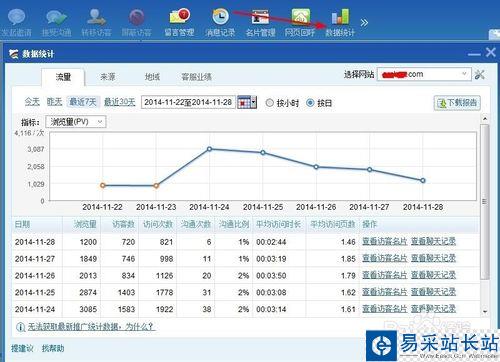Click chart data point for 2014-11-28
The height and width of the screenshot is (362, 500).
click(x=423, y=180)
